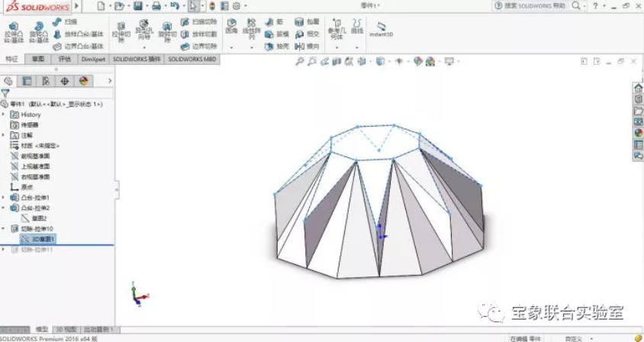The image size is (644, 342).
Task: Click Zoom to Fit in view toolbar
Action: [x=300, y=62]
